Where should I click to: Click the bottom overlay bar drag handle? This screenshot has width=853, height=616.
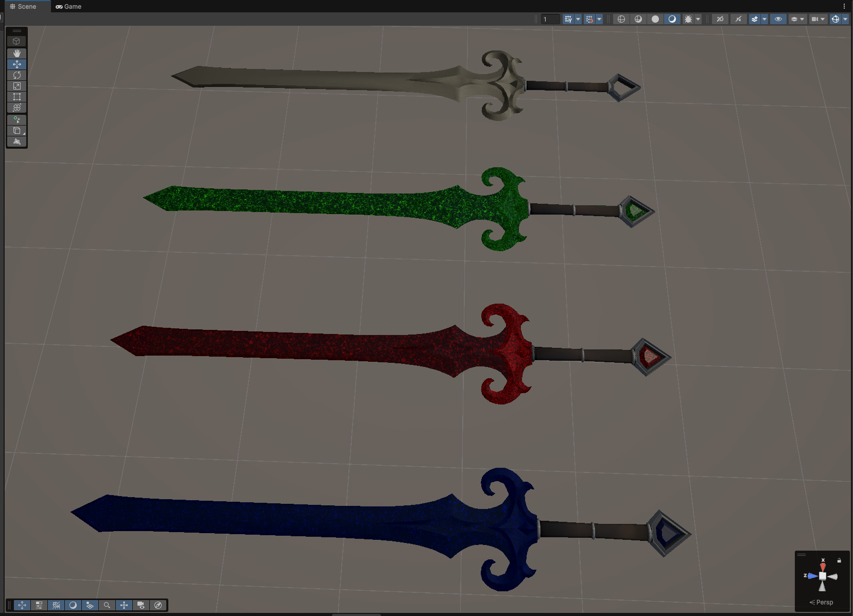point(9,605)
